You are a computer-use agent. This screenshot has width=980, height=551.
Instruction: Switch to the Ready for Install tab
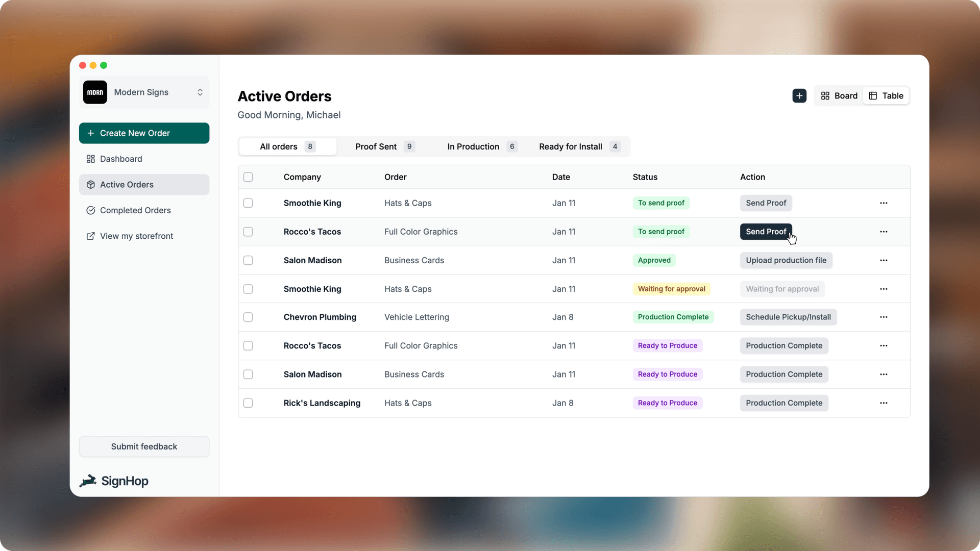pos(579,146)
